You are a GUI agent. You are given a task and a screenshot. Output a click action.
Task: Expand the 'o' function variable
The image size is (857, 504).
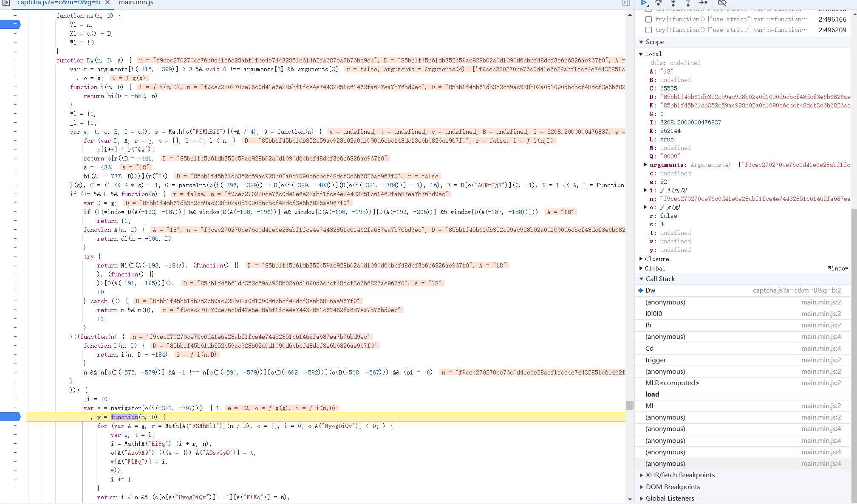coord(645,207)
